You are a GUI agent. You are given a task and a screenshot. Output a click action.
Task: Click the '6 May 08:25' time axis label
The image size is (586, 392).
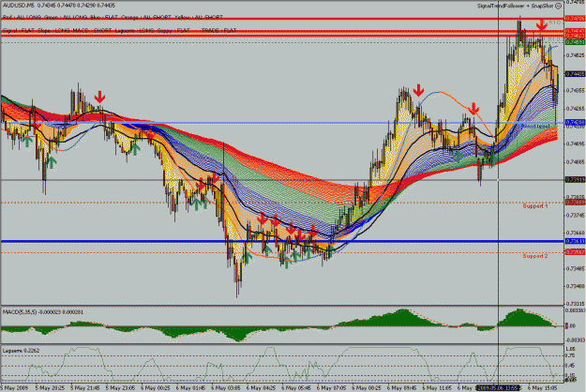click(x=367, y=388)
